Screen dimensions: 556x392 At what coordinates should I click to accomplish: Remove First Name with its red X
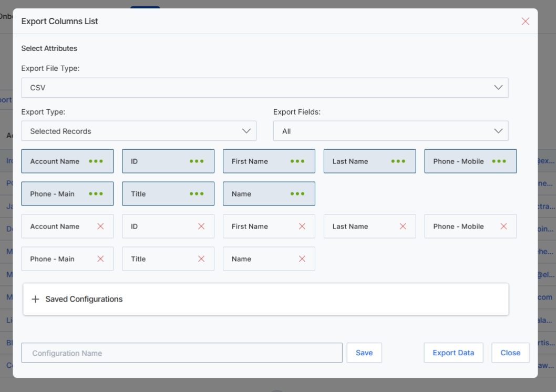[302, 226]
